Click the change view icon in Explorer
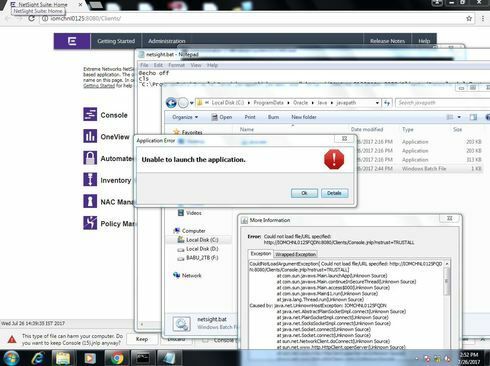Viewport: 490px width, 366px height. pyautogui.click(x=450, y=117)
